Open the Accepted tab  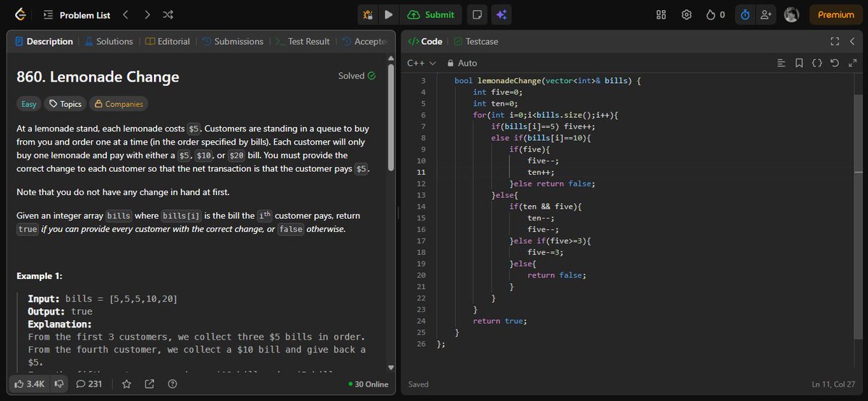click(x=365, y=41)
